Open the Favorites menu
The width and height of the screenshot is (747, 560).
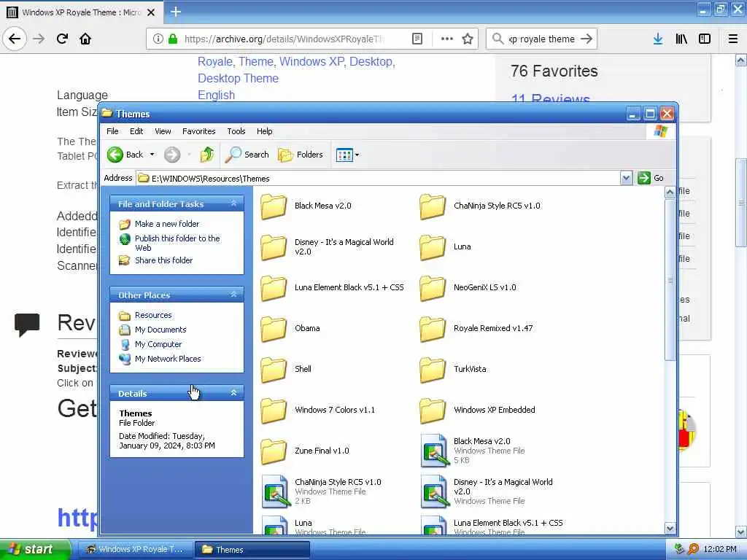198,131
